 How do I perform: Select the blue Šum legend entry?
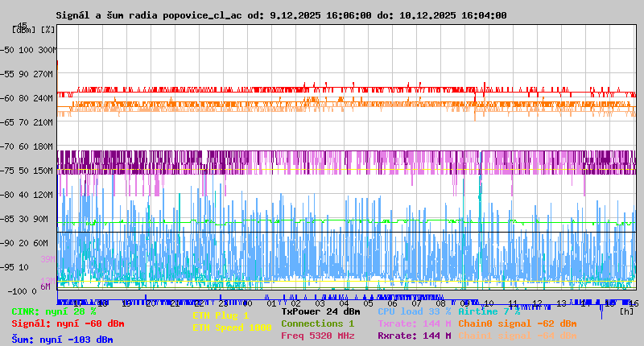(62, 340)
